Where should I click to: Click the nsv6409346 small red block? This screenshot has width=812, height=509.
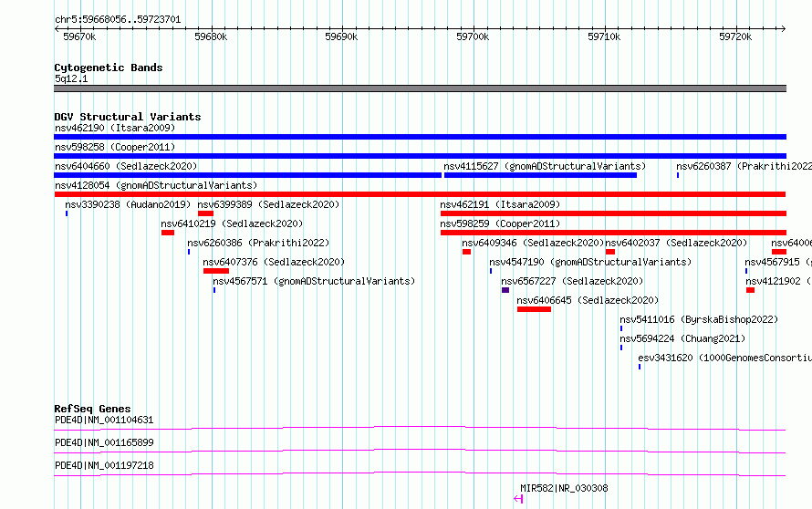(x=466, y=252)
